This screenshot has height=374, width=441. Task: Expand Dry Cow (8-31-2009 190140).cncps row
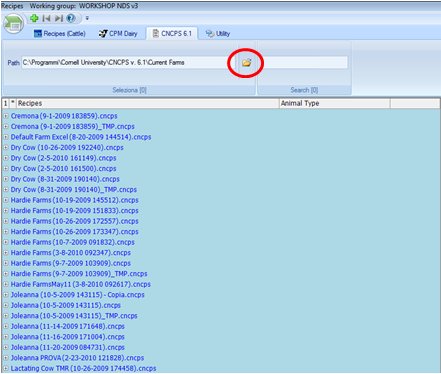pos(6,179)
